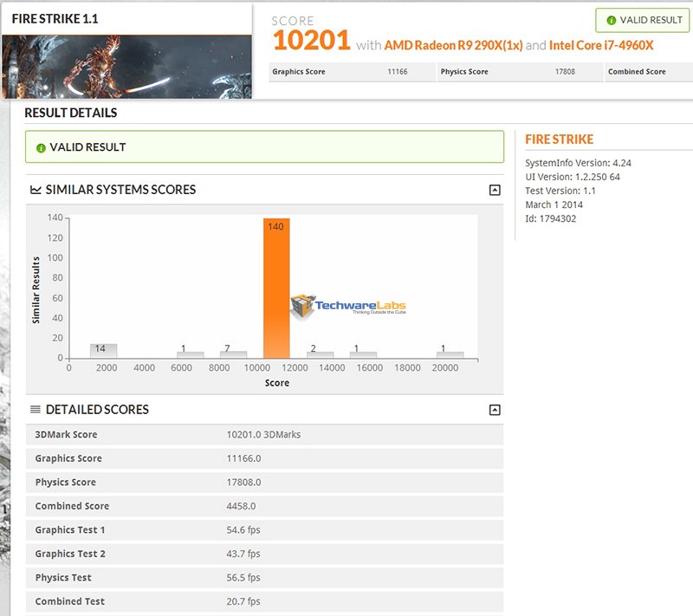Viewport: 693px width, 616px height.
Task: Click the SystemInfo Version: 4.24 text
Action: pos(578,163)
